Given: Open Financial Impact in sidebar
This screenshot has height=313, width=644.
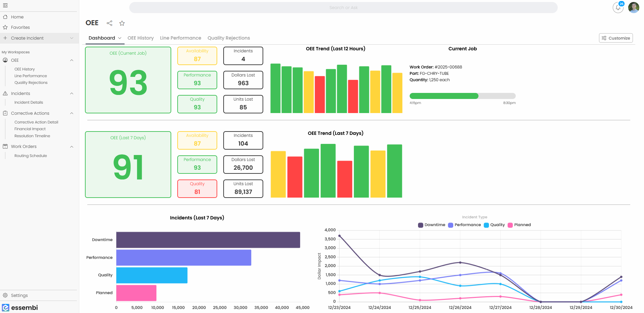Looking at the screenshot, I should tap(30, 129).
